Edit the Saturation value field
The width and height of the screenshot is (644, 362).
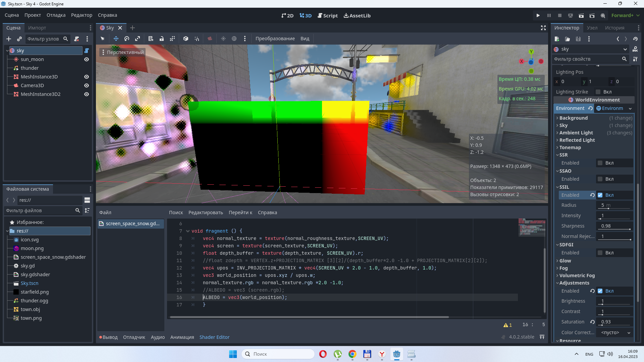[614, 321]
